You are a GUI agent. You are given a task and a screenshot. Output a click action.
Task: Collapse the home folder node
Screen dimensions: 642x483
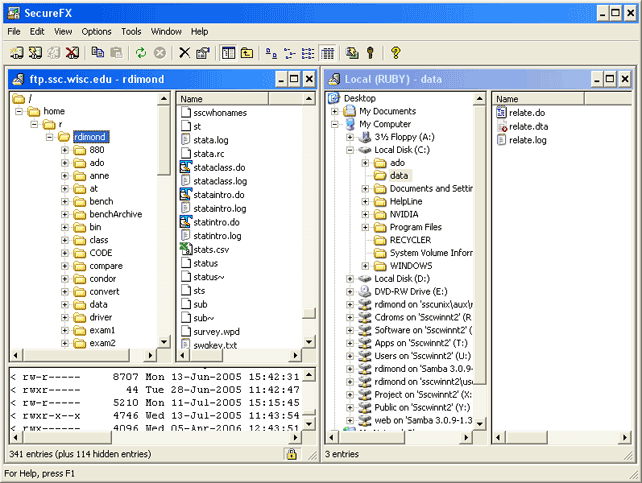[19, 111]
